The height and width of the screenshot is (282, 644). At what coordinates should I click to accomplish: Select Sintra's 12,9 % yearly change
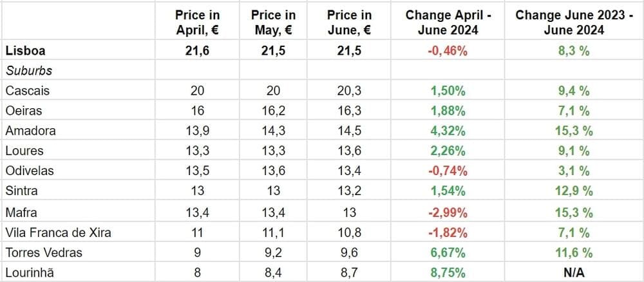click(574, 191)
